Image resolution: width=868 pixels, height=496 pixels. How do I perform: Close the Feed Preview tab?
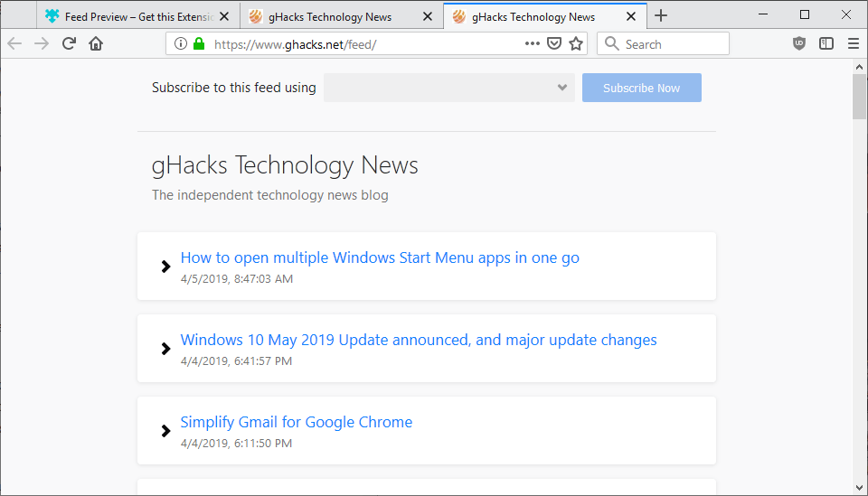[224, 16]
